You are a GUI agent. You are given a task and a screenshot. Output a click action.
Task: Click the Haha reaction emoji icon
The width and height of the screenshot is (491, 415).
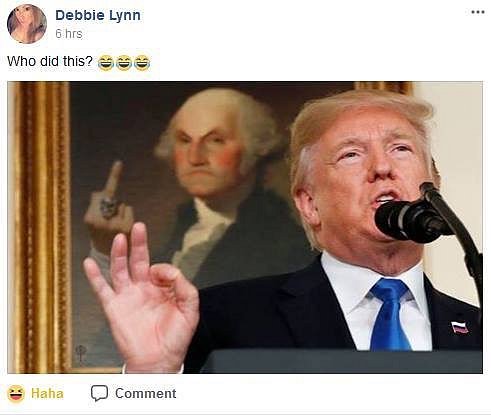[x=16, y=393]
